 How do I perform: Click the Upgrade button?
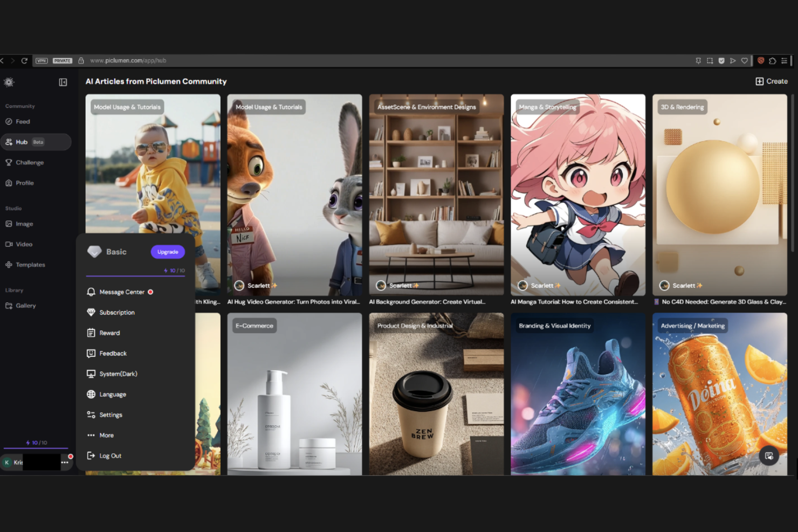[168, 252]
